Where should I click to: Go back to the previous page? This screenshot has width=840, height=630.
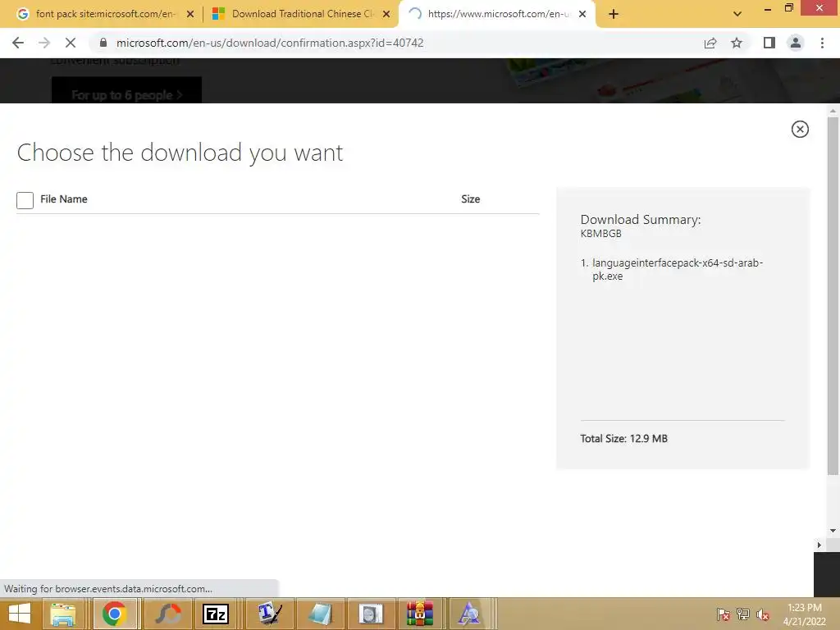coord(18,43)
